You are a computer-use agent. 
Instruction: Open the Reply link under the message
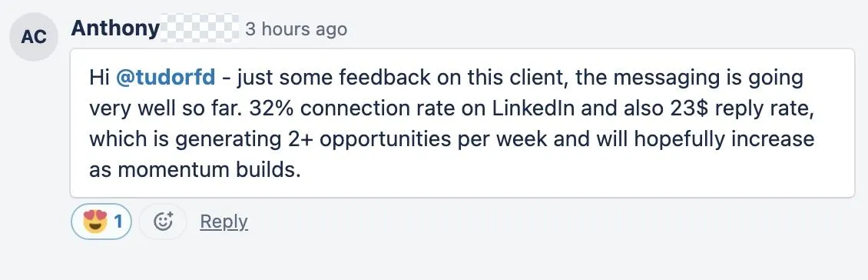(224, 222)
